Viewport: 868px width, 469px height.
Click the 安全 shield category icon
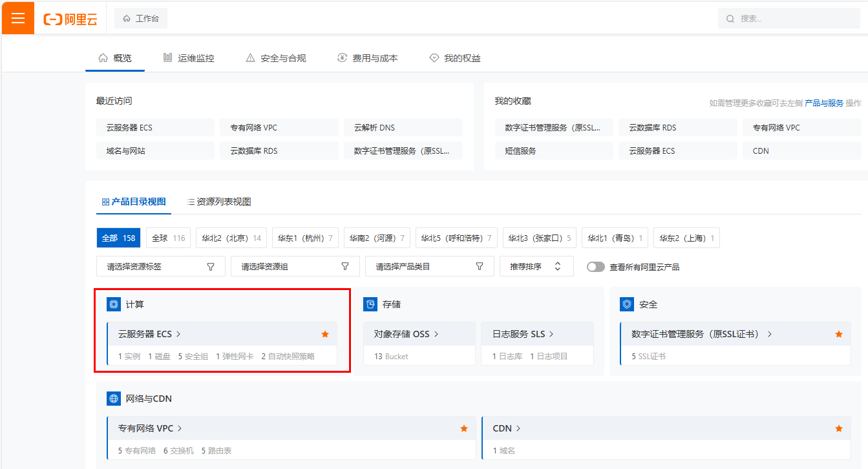coord(627,304)
